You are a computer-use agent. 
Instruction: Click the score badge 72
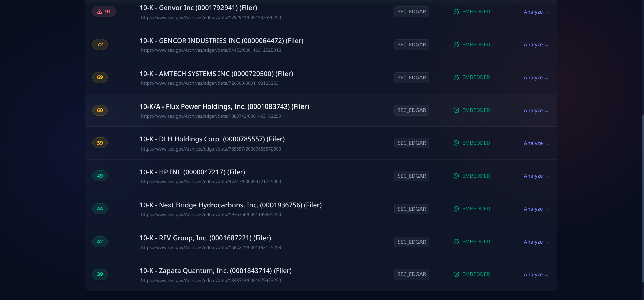(x=100, y=45)
